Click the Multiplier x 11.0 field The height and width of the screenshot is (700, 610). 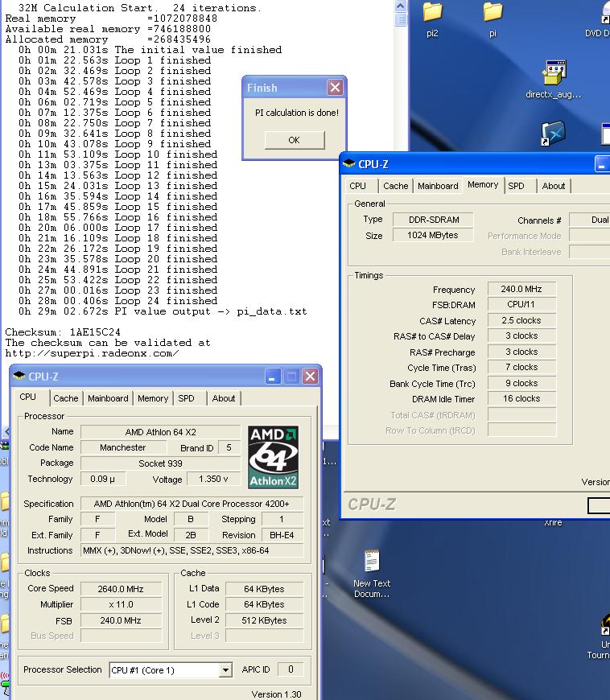point(121,604)
